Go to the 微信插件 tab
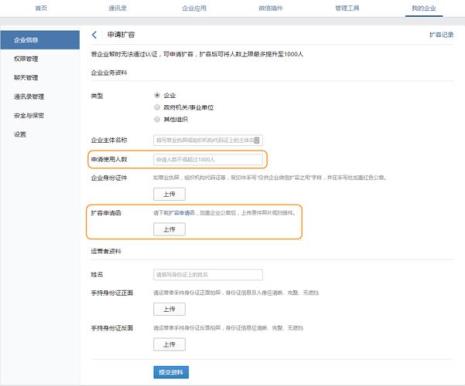 pyautogui.click(x=271, y=8)
